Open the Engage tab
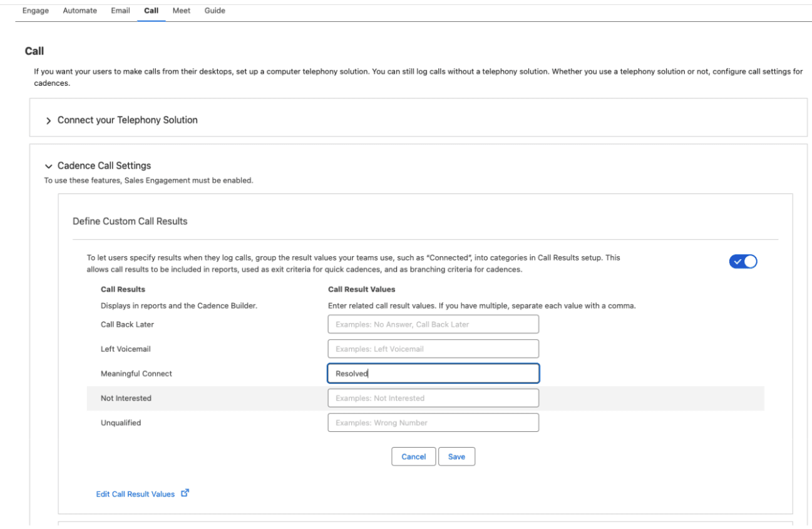The image size is (812, 529). (x=36, y=11)
